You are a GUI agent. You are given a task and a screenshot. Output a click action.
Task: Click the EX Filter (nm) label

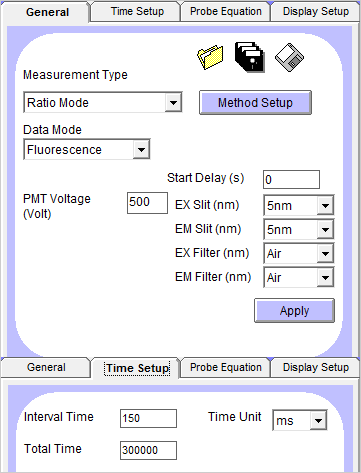pyautogui.click(x=212, y=253)
